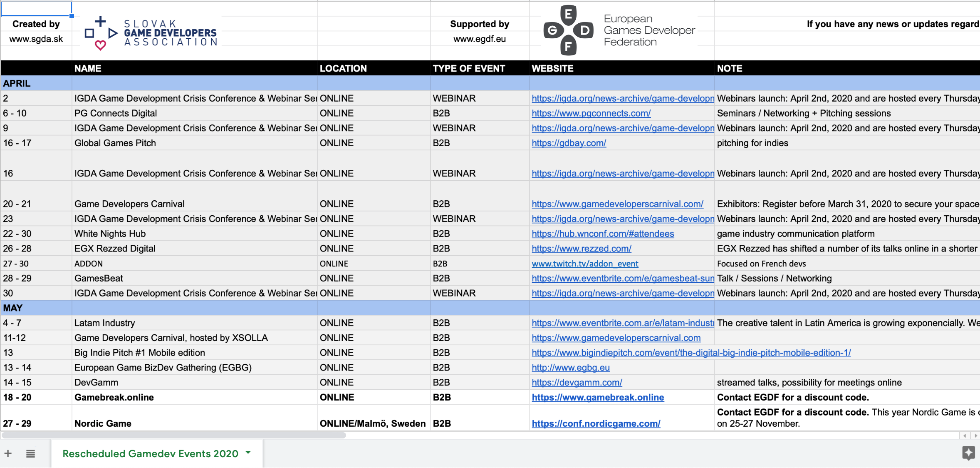980x468 pixels.
Task: Click the European Games Developer Federation logo
Action: 619,30
